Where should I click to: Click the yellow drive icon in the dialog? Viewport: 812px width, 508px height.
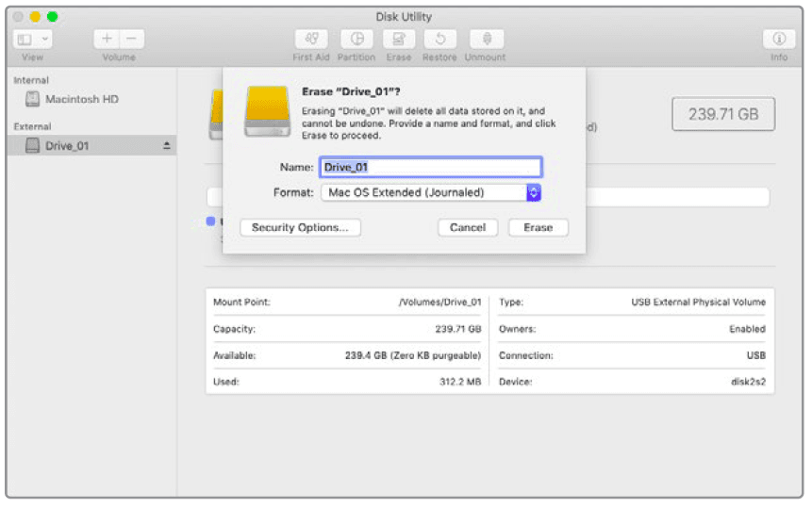coord(266,111)
